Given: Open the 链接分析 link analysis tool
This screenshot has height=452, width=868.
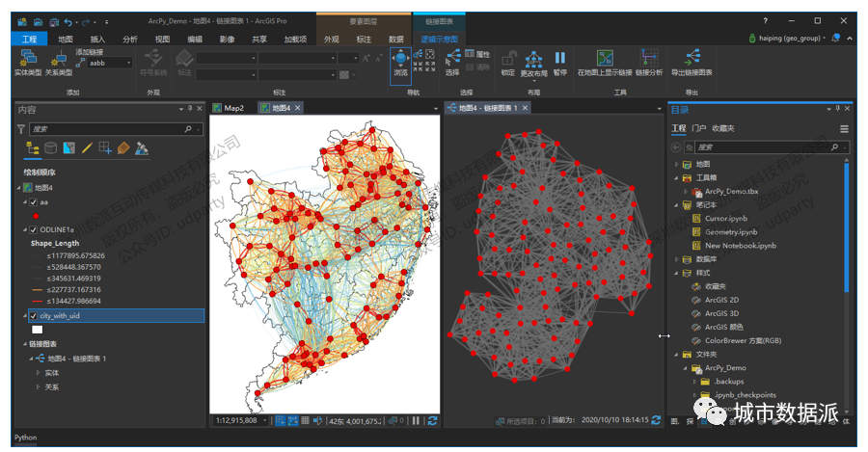Looking at the screenshot, I should point(649,63).
